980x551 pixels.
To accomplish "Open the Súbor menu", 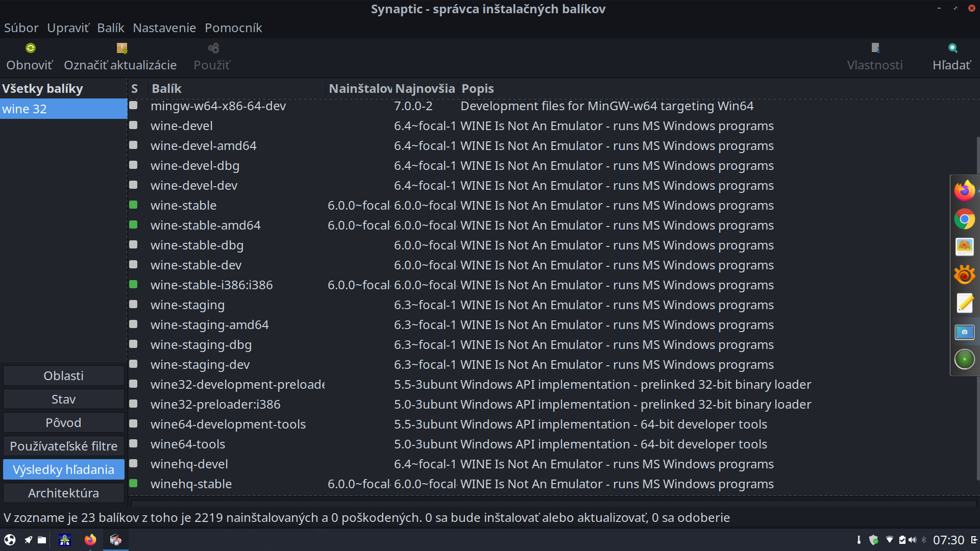I will click(21, 28).
